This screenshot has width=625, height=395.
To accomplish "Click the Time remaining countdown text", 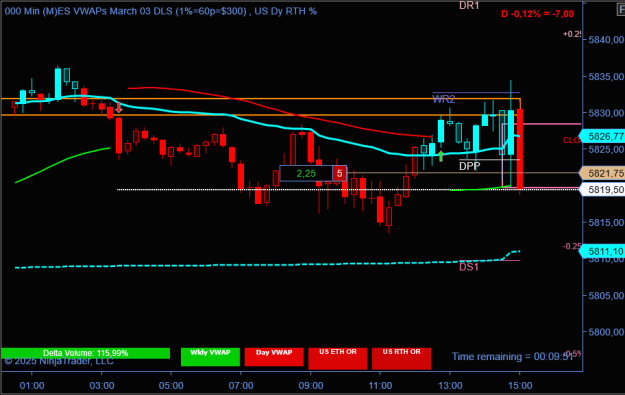I will pyautogui.click(x=512, y=356).
